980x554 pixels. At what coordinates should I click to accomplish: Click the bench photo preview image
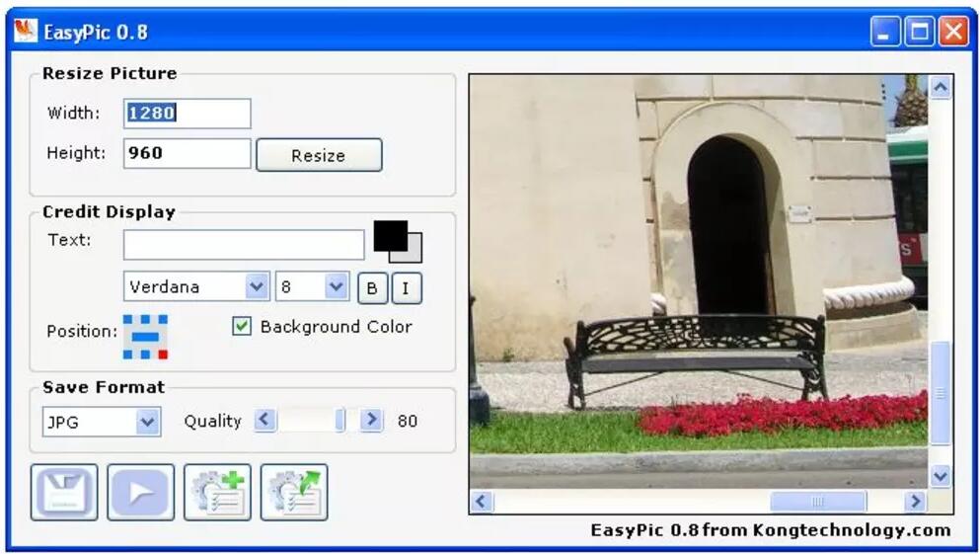pyautogui.click(x=699, y=281)
